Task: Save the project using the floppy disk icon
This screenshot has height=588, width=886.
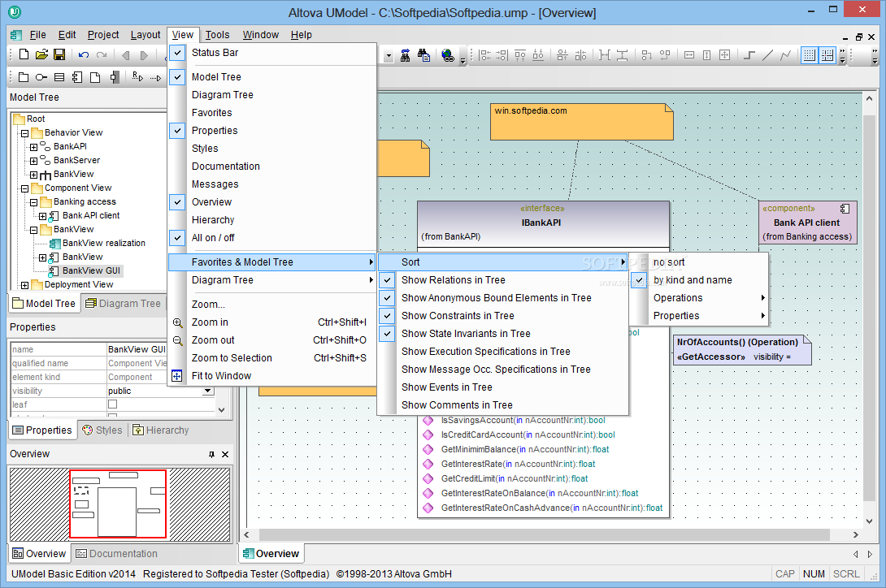Action: [x=59, y=54]
